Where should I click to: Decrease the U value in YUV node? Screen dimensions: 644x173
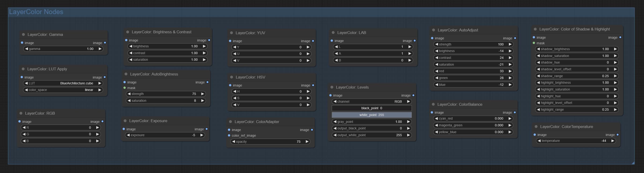(x=235, y=54)
